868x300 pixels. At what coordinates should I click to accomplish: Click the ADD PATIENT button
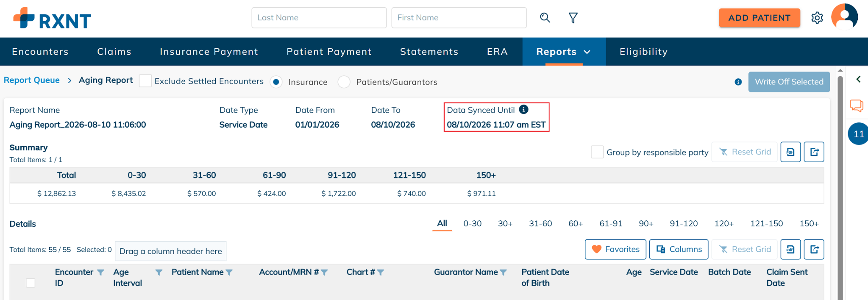759,18
